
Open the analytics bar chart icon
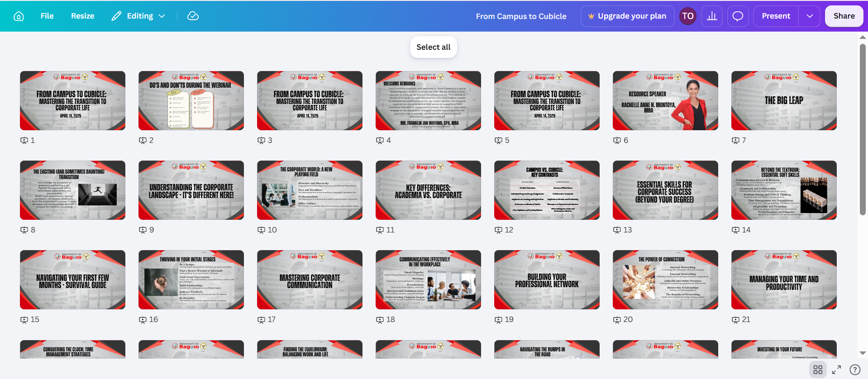[712, 16]
